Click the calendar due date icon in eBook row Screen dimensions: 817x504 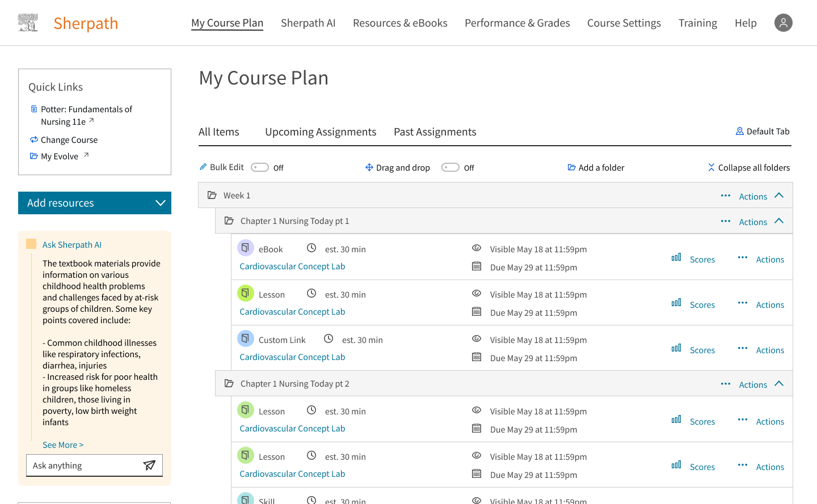coord(477,266)
